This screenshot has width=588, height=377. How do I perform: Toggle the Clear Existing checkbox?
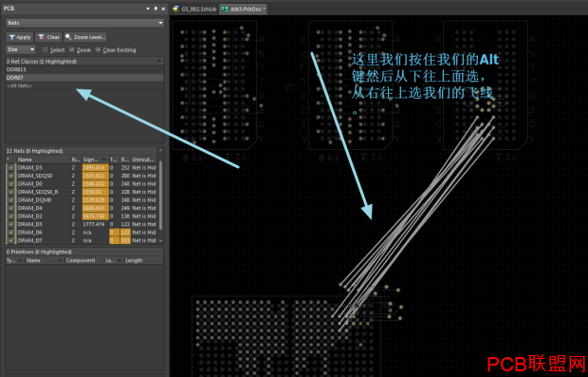coord(99,49)
